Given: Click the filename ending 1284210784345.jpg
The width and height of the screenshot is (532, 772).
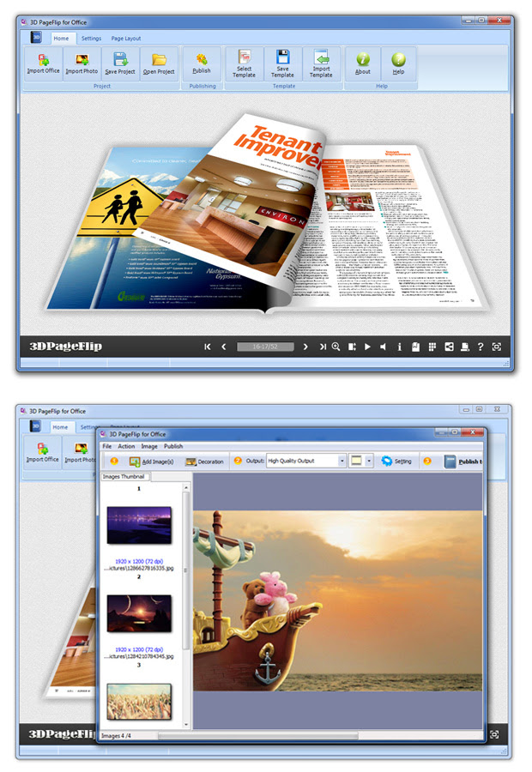Looking at the screenshot, I should point(139,656).
